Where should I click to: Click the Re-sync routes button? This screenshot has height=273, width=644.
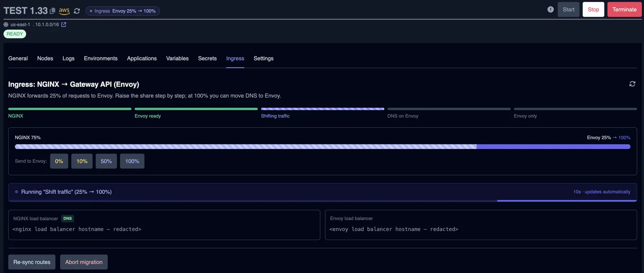32,262
